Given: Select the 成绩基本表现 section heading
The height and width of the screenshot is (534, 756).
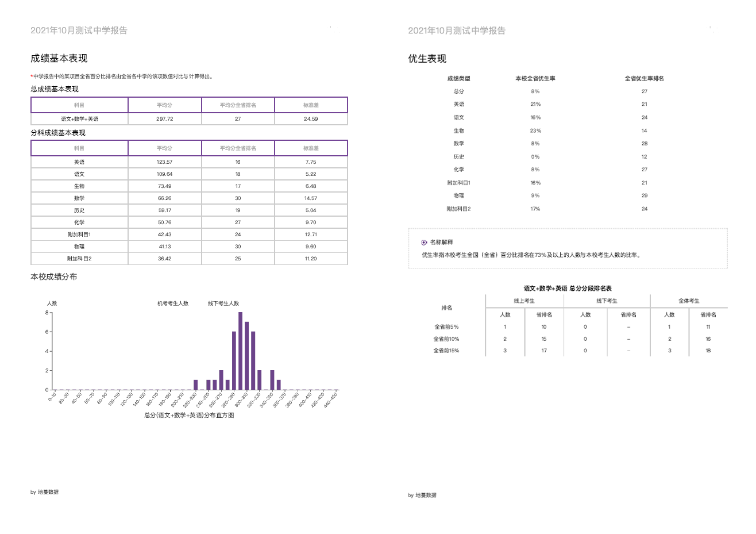Looking at the screenshot, I should tap(59, 58).
